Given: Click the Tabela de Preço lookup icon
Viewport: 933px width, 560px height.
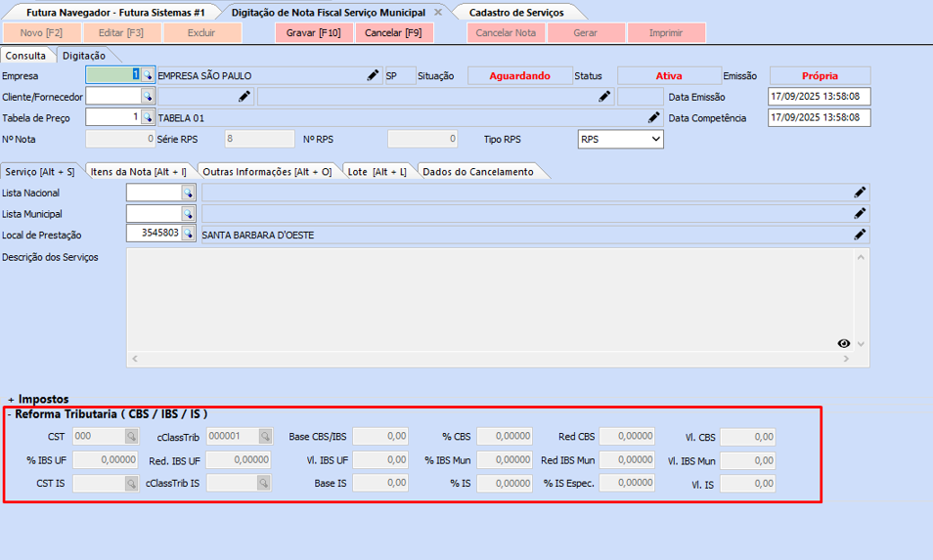Looking at the screenshot, I should tap(148, 117).
